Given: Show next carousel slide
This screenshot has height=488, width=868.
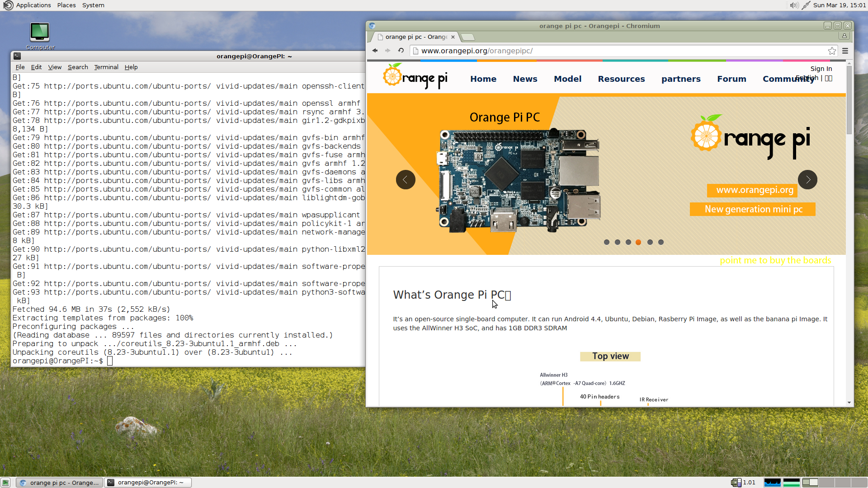Looking at the screenshot, I should 807,180.
